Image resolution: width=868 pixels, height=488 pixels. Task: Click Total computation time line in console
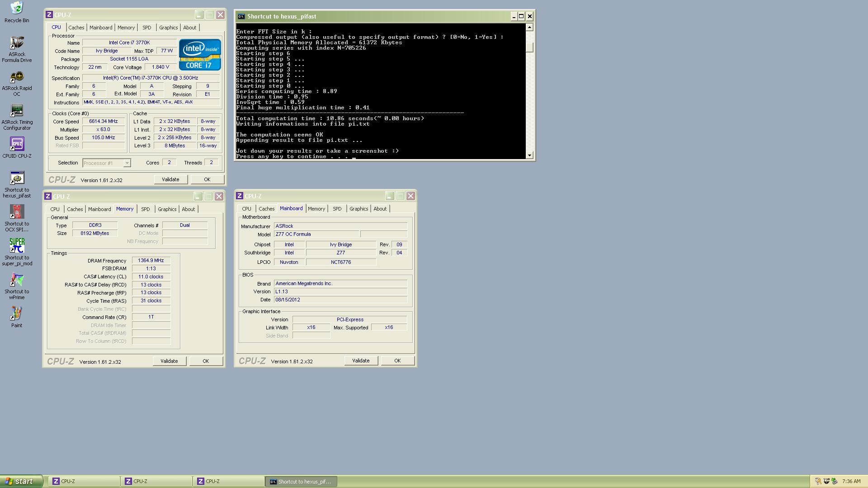(330, 118)
